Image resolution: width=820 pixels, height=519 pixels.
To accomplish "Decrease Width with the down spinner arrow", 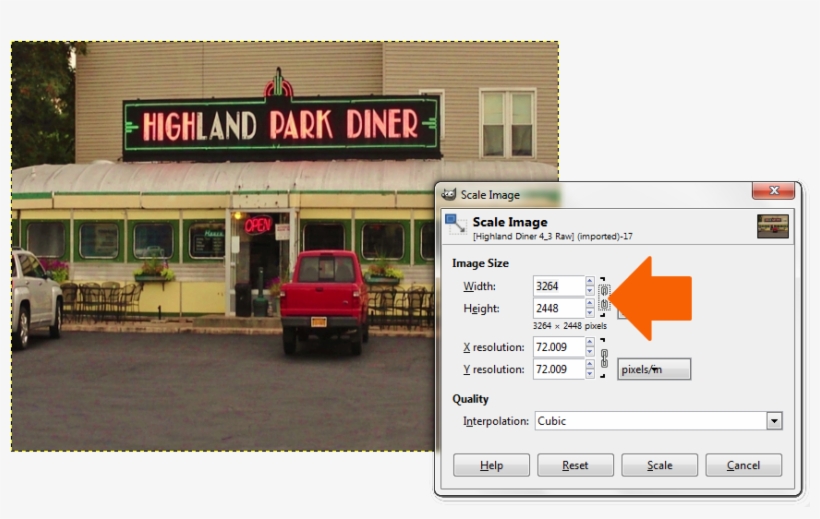I will (x=590, y=291).
